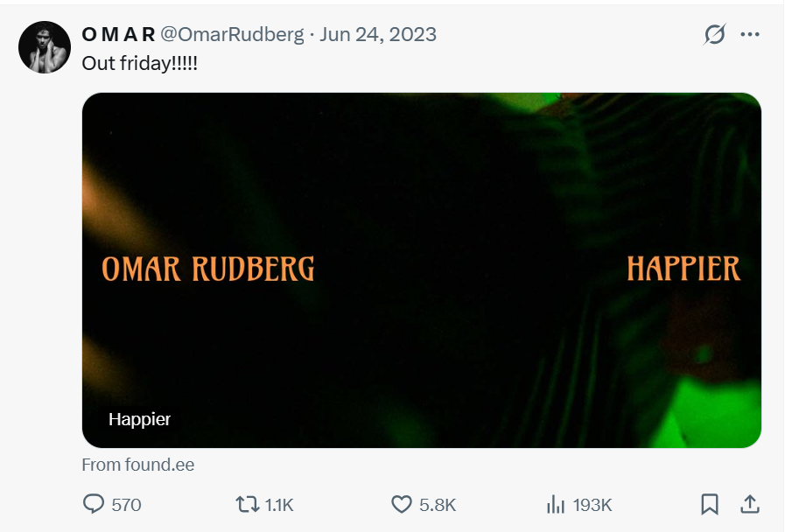Open the repost arrows menu
This screenshot has height=532, width=785.
[x=247, y=504]
